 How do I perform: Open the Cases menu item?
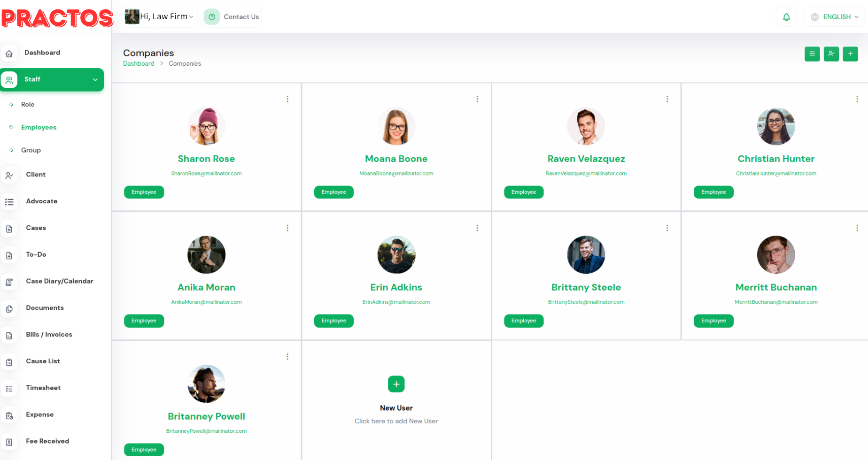point(36,228)
